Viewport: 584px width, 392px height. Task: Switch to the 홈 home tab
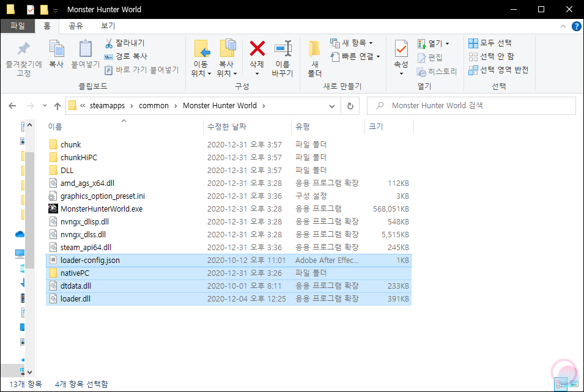pyautogui.click(x=47, y=26)
